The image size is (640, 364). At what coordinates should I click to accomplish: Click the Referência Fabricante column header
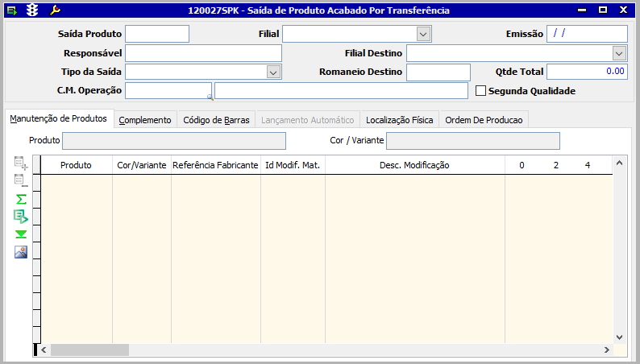coord(215,165)
